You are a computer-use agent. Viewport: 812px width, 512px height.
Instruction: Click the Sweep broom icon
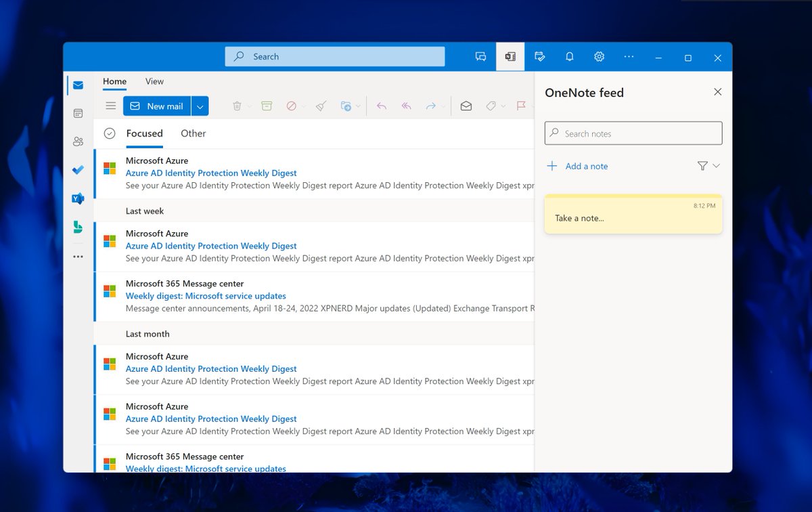coord(321,106)
